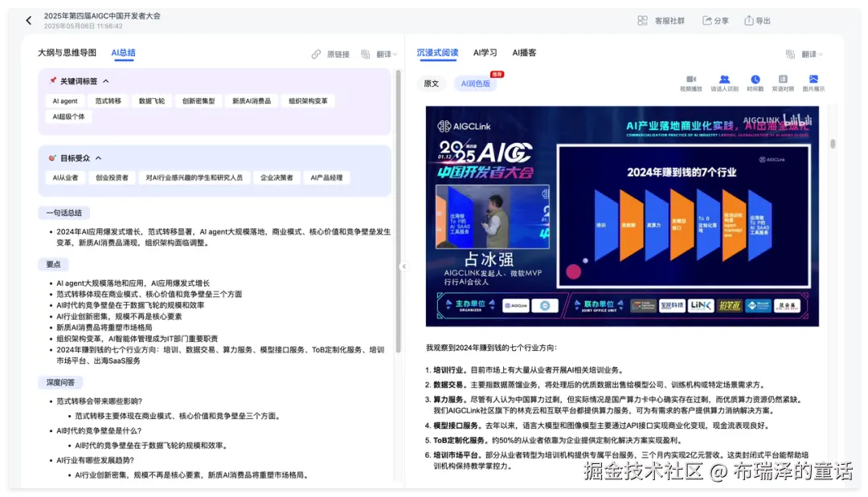Click the AI超级个体 keyword tag
The width and height of the screenshot is (868, 497).
tap(68, 116)
